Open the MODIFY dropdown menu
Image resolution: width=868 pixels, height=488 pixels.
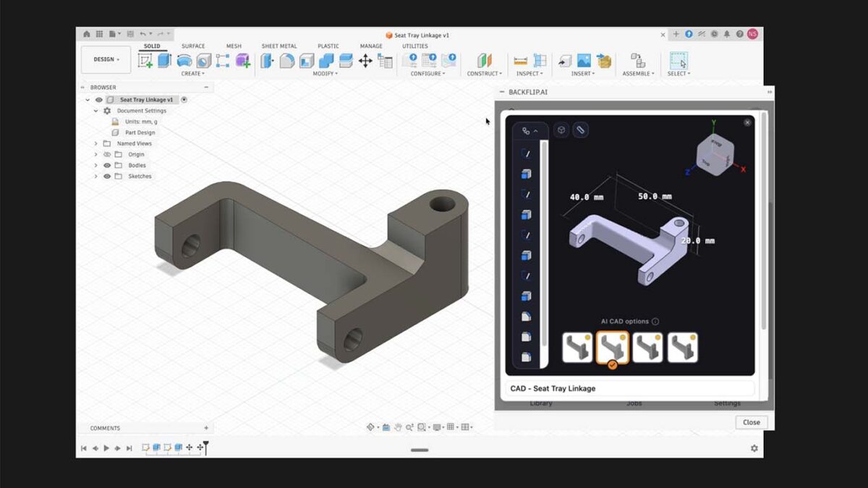point(325,74)
